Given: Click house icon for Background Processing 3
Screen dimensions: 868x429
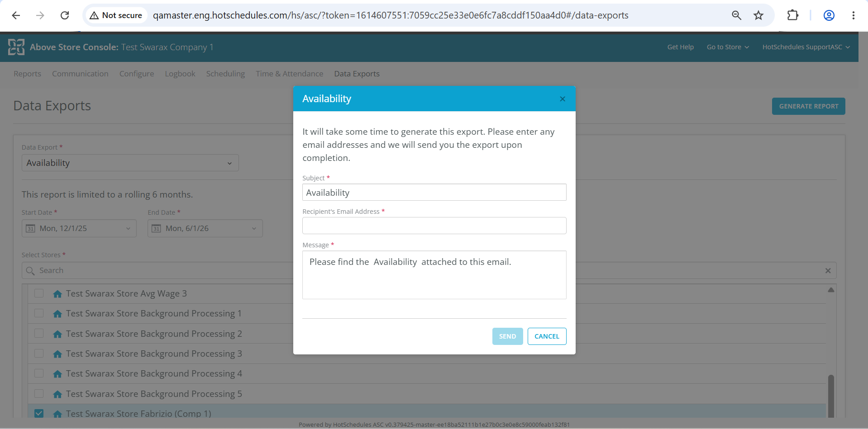Looking at the screenshot, I should [x=57, y=354].
